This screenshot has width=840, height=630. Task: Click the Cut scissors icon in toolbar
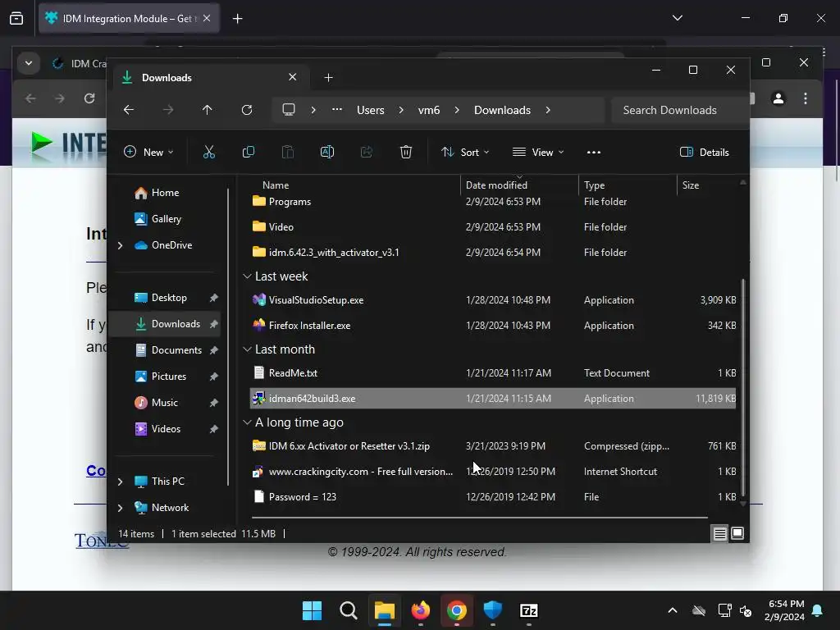coord(209,152)
